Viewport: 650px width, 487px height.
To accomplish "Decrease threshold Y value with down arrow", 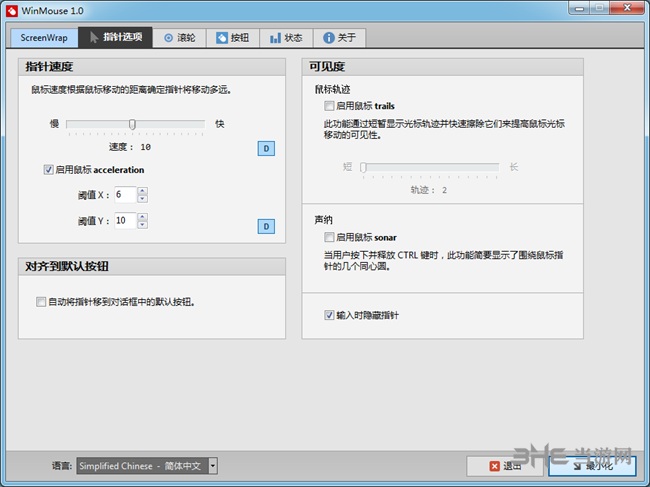I will pos(142,225).
